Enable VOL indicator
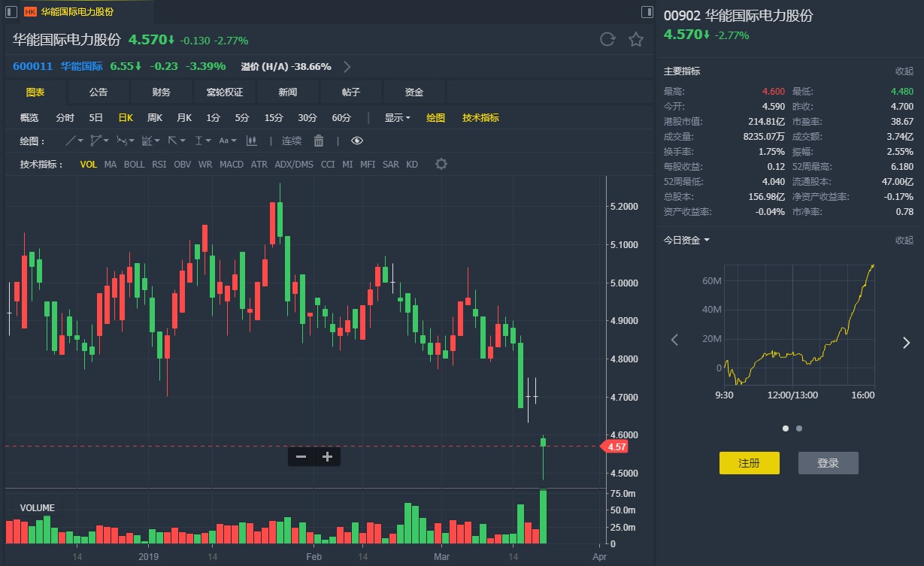Image resolution: width=924 pixels, height=566 pixels. [x=89, y=164]
